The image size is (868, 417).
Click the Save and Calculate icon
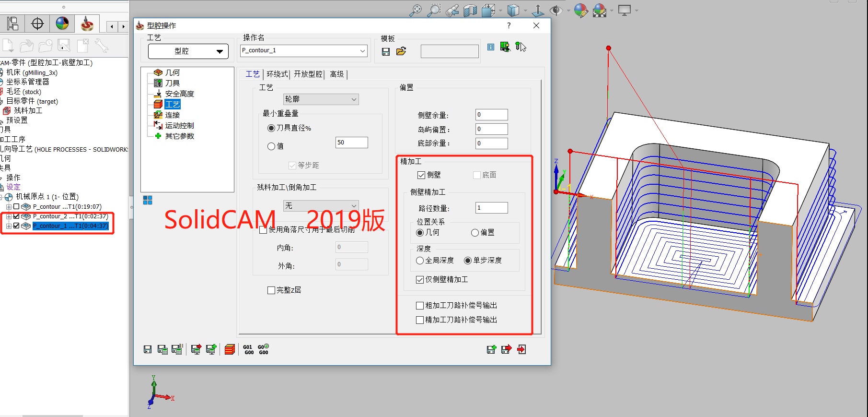click(162, 349)
